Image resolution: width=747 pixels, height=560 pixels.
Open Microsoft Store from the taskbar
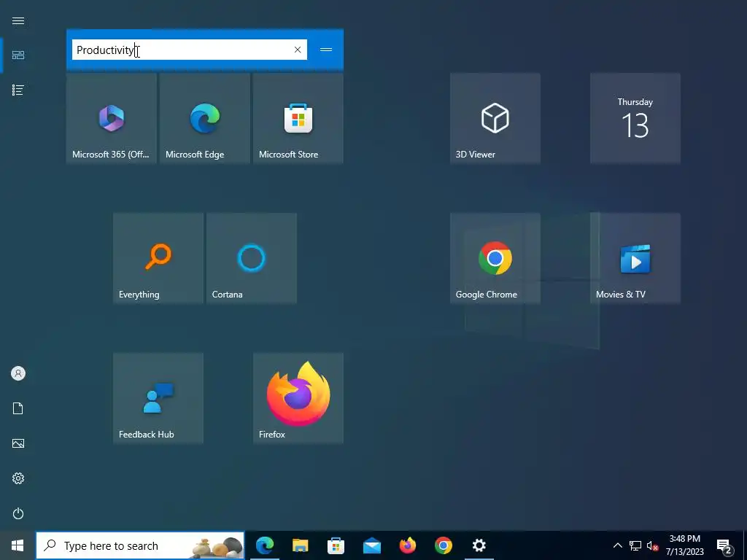tap(336, 545)
